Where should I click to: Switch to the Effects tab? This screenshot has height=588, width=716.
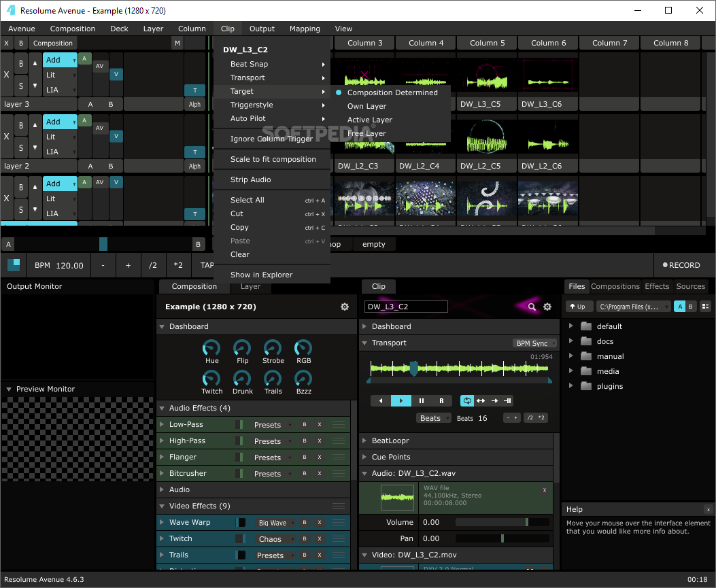click(x=657, y=286)
